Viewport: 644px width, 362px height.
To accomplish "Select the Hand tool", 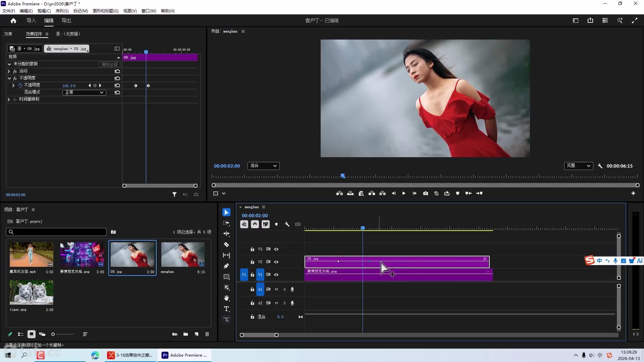I will [226, 298].
